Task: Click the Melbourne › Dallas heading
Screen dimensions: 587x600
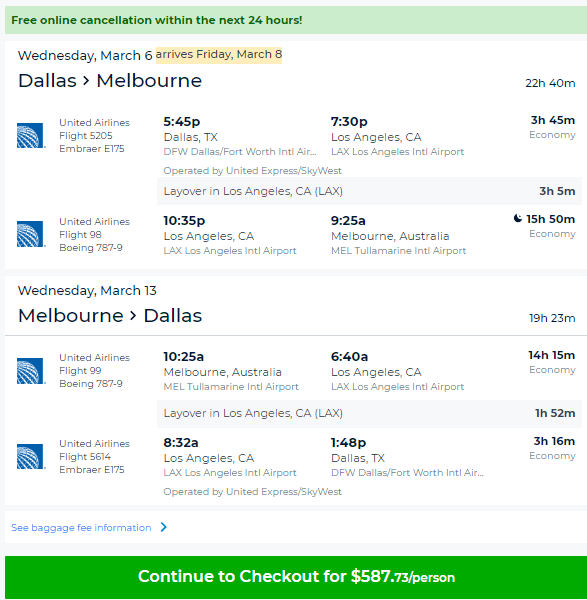Action: (110, 316)
